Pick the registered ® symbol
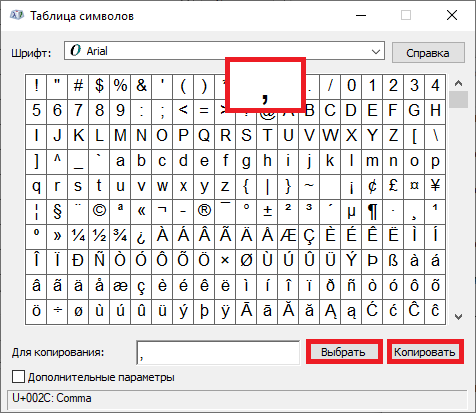This screenshot has width=476, height=413. coord(204,212)
